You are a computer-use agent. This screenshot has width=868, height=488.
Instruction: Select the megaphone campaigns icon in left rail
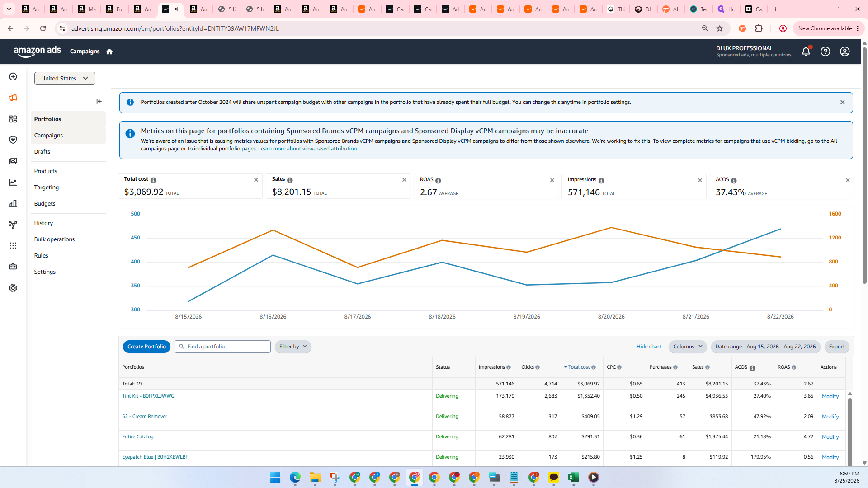point(13,98)
